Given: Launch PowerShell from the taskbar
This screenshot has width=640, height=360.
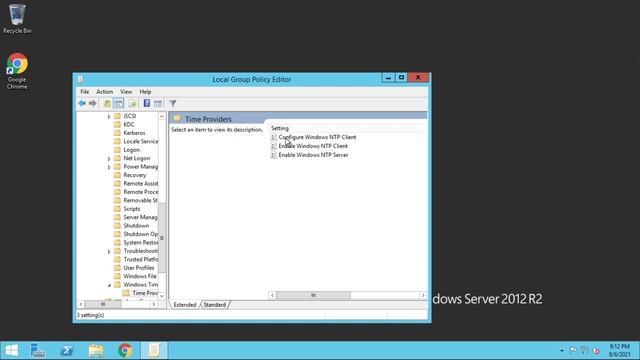Looking at the screenshot, I should (x=67, y=350).
